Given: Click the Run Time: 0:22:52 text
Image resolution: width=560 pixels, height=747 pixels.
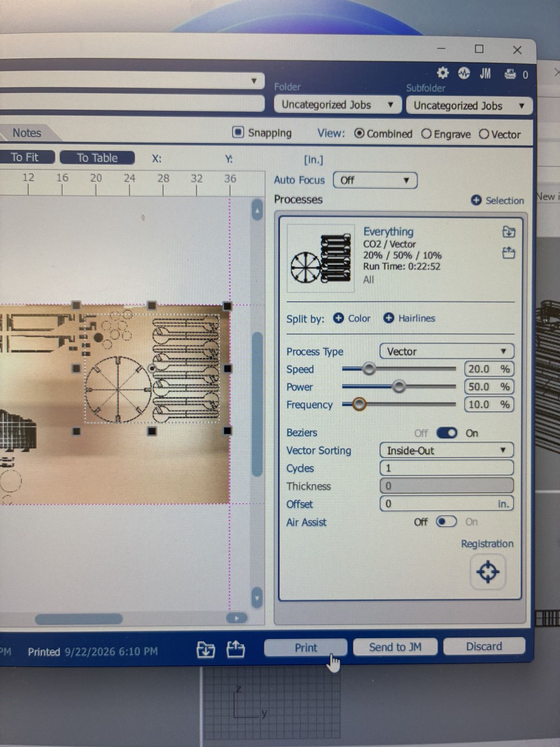Looking at the screenshot, I should [x=402, y=267].
